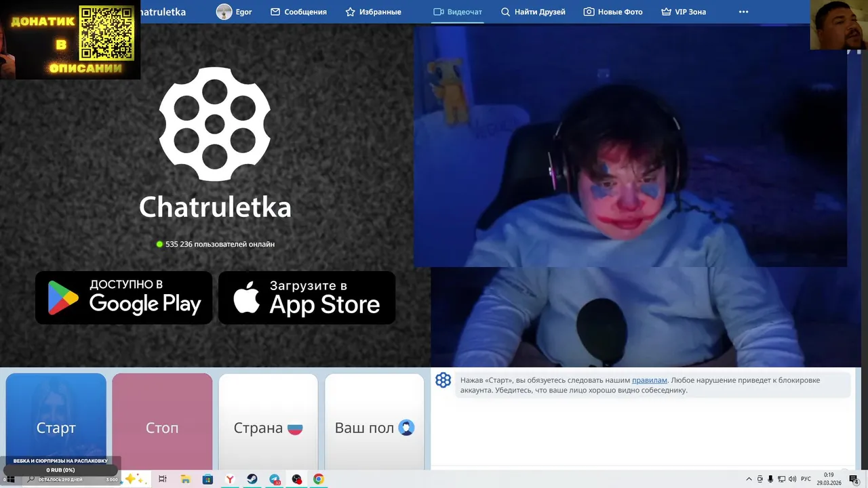Open the Страна country selector
The height and width of the screenshot is (488, 868).
pyautogui.click(x=268, y=422)
